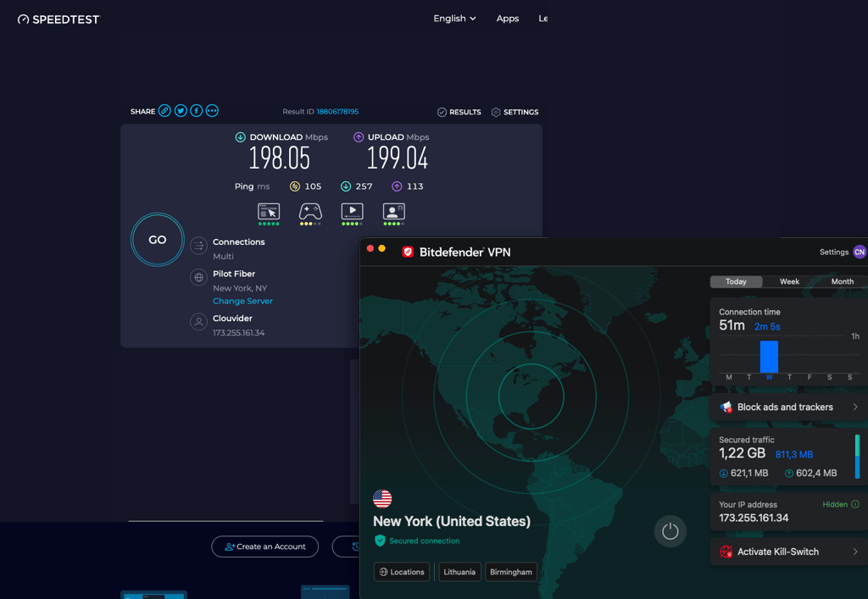Click the IP address 173.255.161.34 in Bitdefender

754,519
